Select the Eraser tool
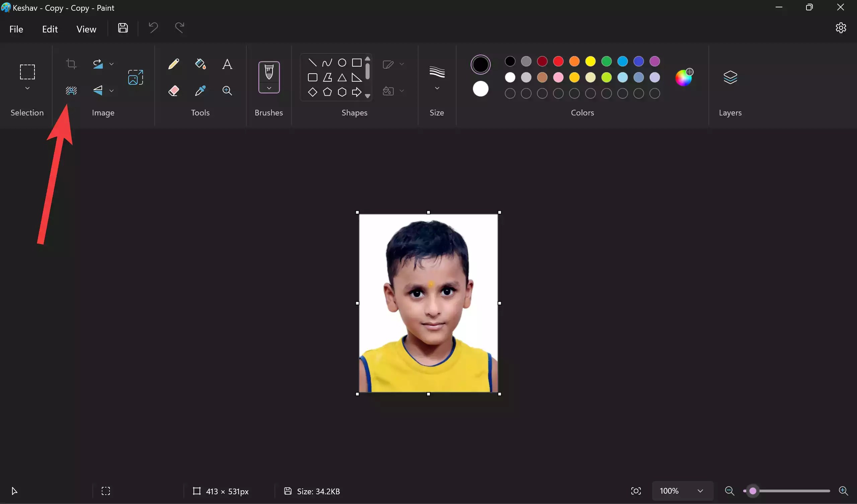857x504 pixels. [x=173, y=90]
